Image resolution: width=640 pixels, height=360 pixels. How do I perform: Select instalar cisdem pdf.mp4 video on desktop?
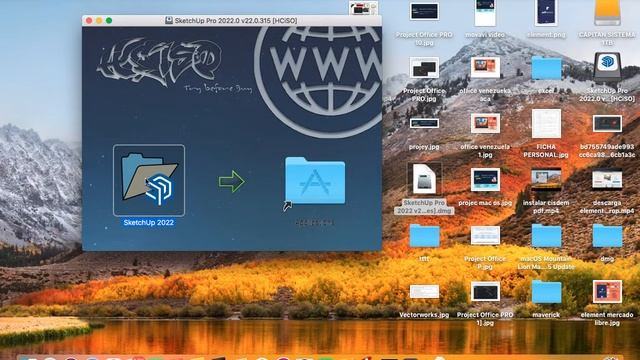coord(546,180)
